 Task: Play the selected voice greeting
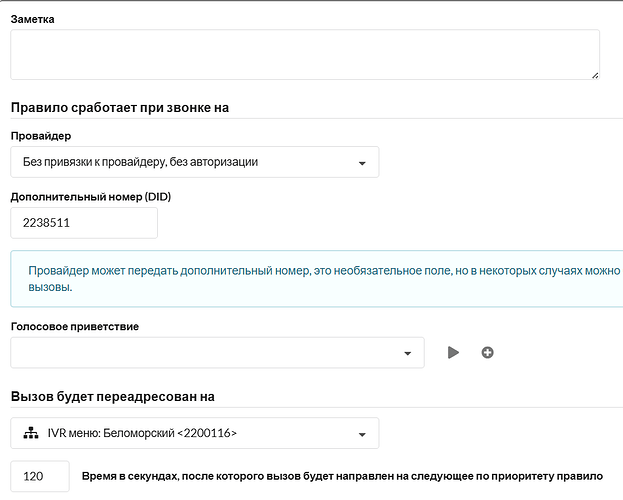click(453, 352)
